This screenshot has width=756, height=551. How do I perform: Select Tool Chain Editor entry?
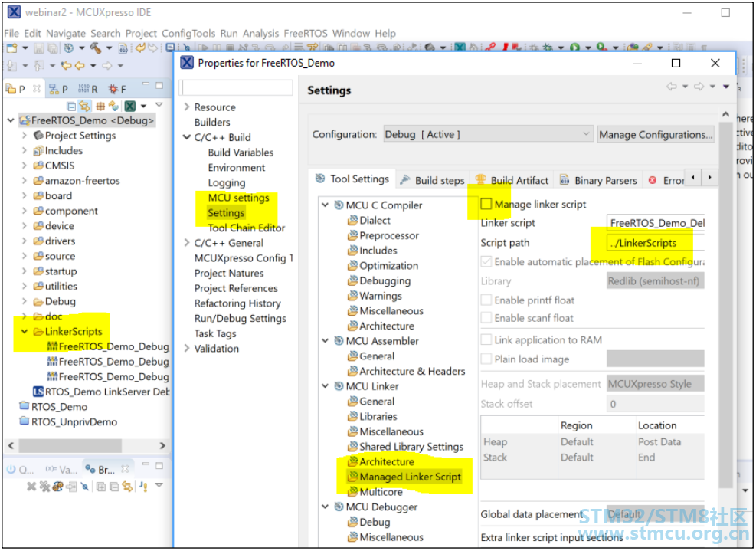247,228
